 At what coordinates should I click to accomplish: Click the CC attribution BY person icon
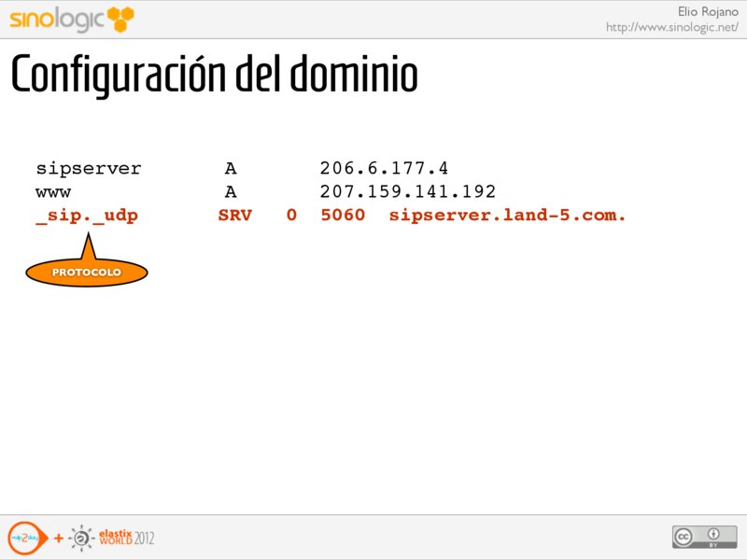click(711, 537)
